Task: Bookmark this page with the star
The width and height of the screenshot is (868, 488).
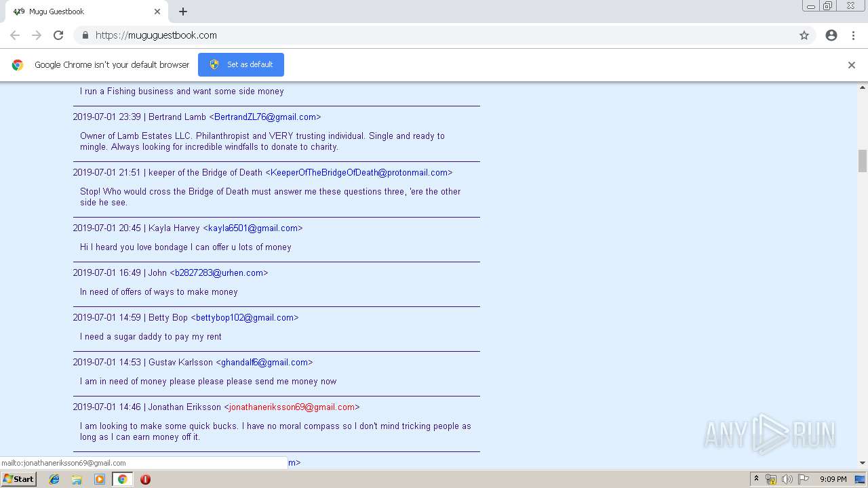Action: tap(804, 35)
